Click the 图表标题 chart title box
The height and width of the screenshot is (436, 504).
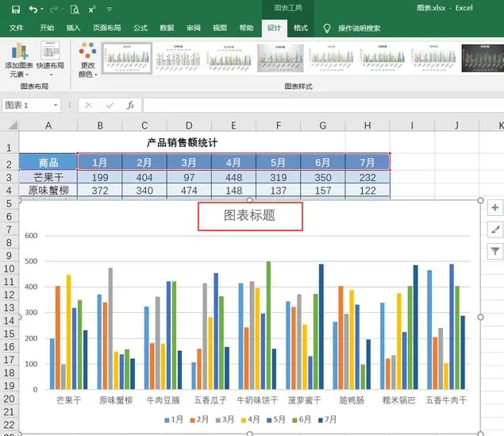(x=250, y=216)
